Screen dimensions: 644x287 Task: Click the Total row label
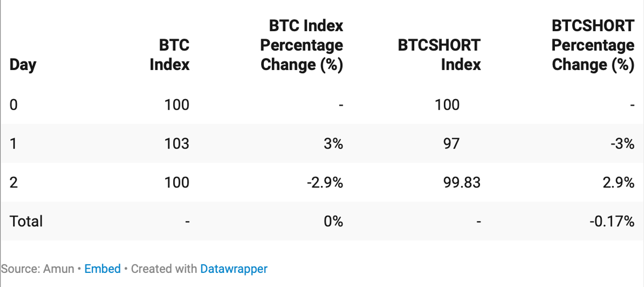tap(26, 221)
